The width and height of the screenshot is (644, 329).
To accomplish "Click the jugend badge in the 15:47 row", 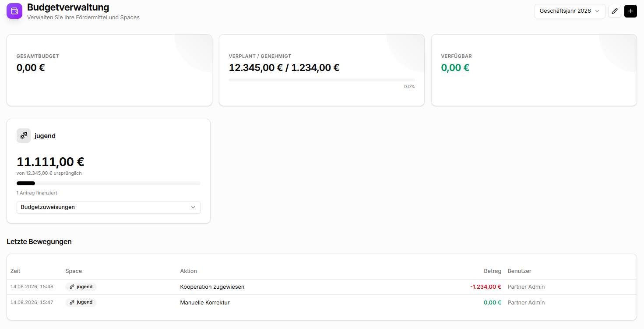I will coord(81,302).
